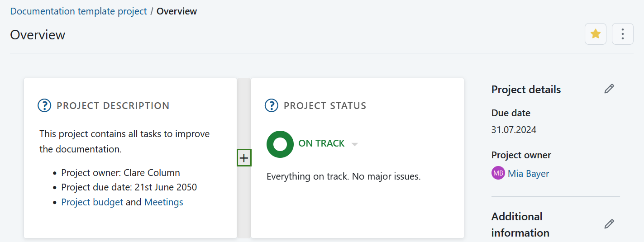Click help icon beside Project Description
The height and width of the screenshot is (242, 644).
tap(44, 106)
